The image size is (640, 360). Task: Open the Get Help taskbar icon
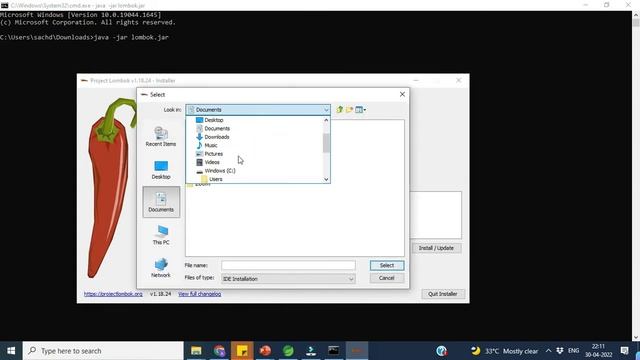[442, 351]
